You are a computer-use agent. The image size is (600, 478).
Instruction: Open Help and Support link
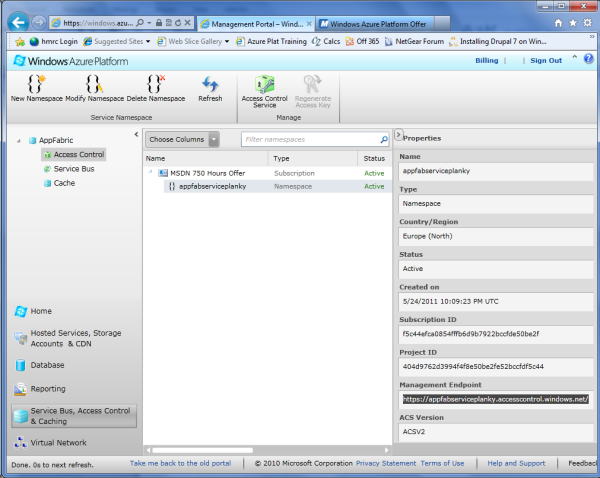[x=516, y=463]
